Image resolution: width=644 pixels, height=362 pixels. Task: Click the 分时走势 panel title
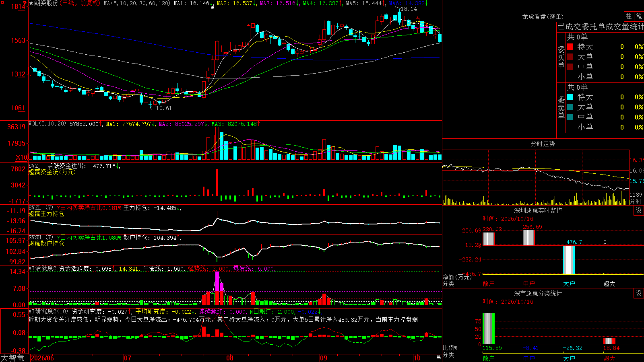click(x=543, y=144)
